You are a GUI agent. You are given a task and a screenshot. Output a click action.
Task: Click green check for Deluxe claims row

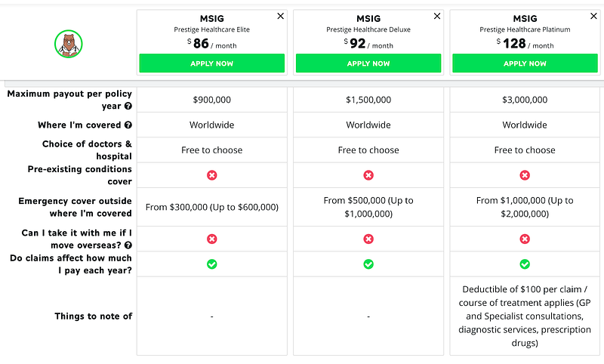coord(368,264)
